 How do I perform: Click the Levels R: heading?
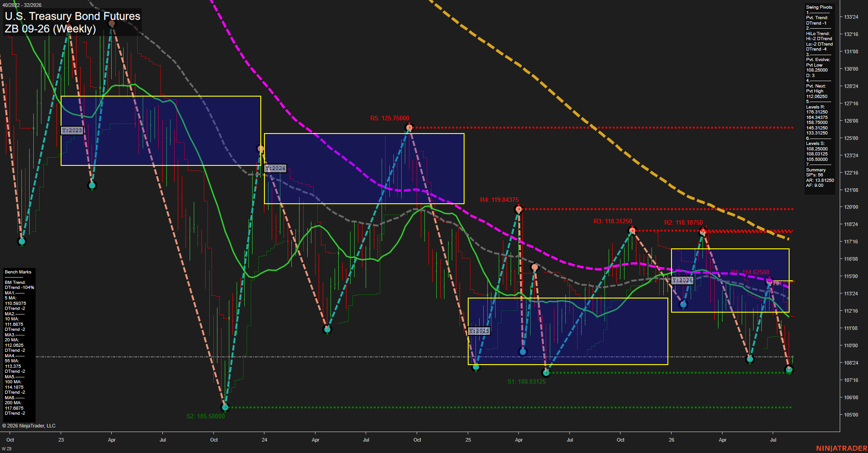click(815, 107)
